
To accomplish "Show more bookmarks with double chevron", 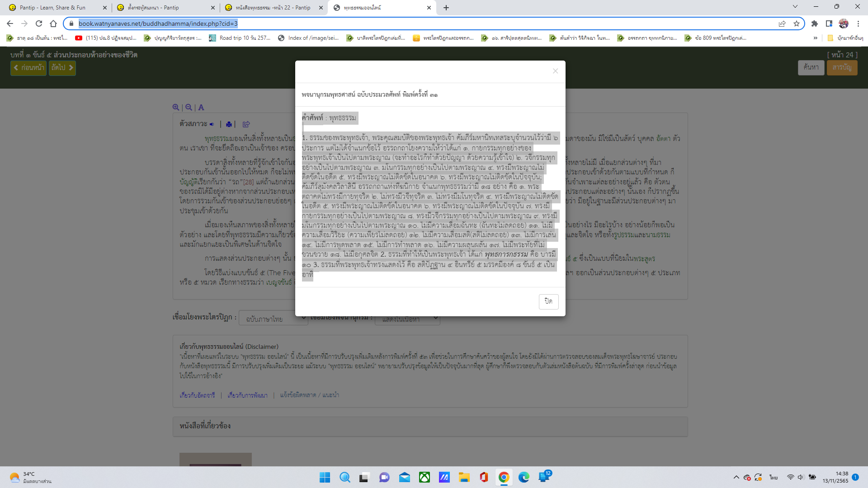I will point(816,38).
